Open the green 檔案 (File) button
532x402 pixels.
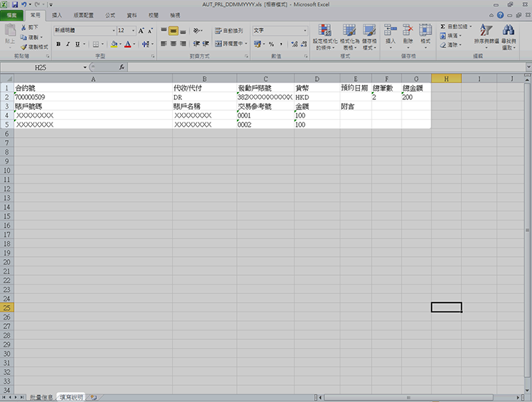pos(12,15)
